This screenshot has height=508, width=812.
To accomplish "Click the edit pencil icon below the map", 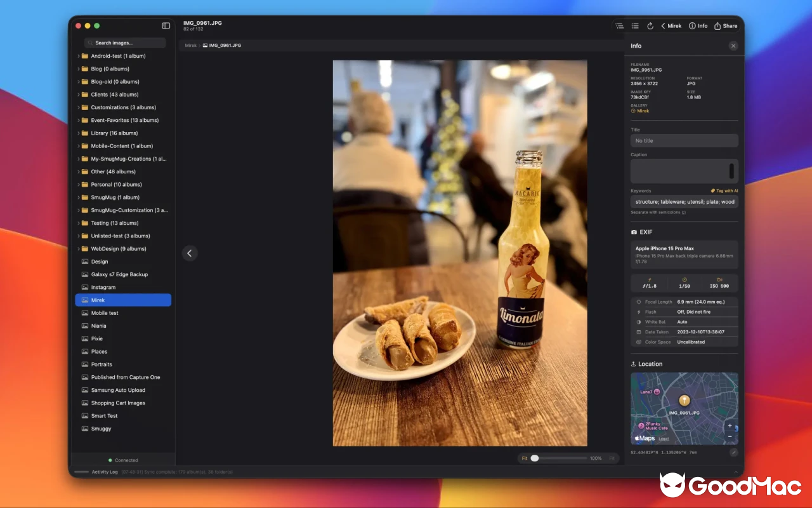I will tap(734, 452).
